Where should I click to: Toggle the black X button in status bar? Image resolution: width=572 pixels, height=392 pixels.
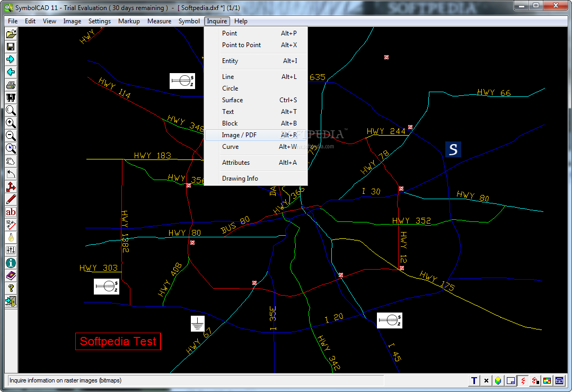click(486, 381)
